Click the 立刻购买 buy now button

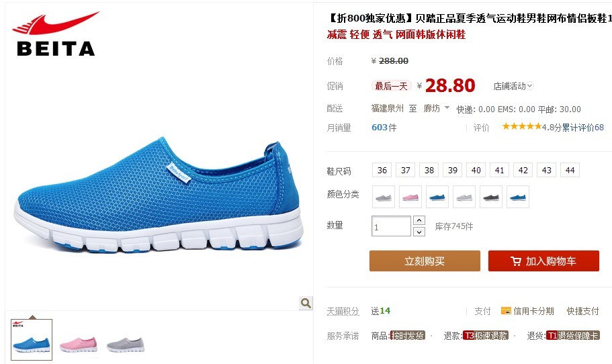[425, 261]
